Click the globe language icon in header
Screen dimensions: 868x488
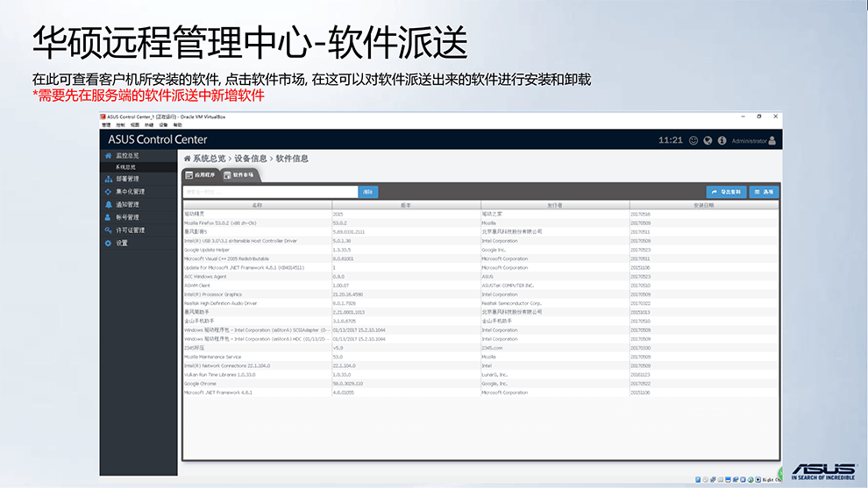coord(708,140)
